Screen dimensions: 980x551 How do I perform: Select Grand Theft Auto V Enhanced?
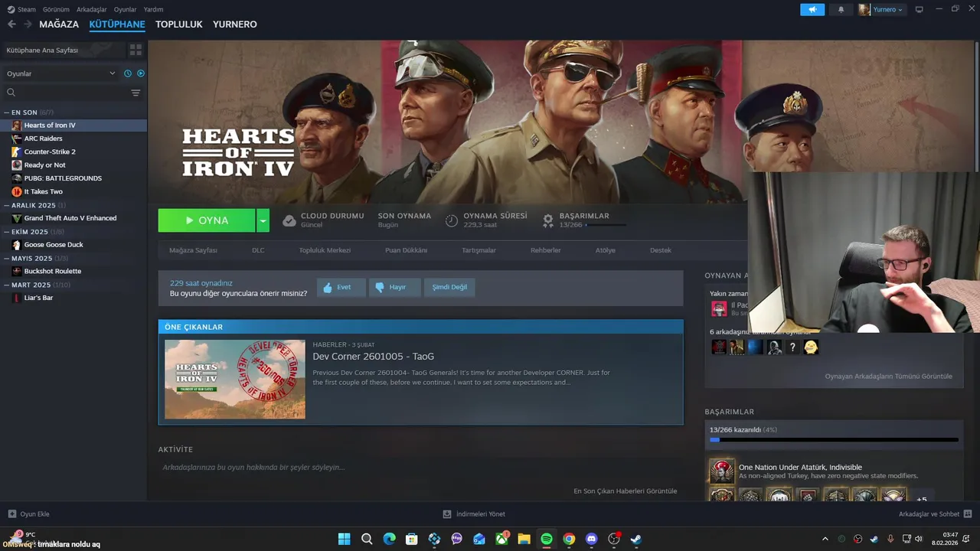73,218
